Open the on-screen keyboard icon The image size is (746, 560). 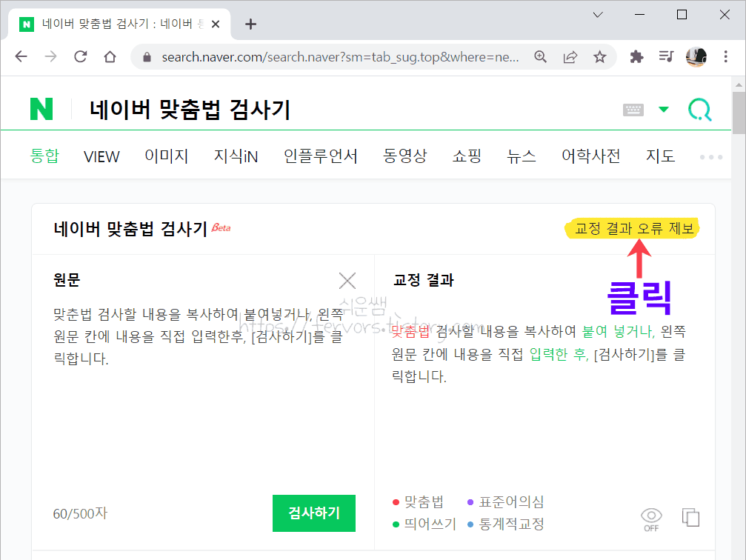(x=633, y=110)
